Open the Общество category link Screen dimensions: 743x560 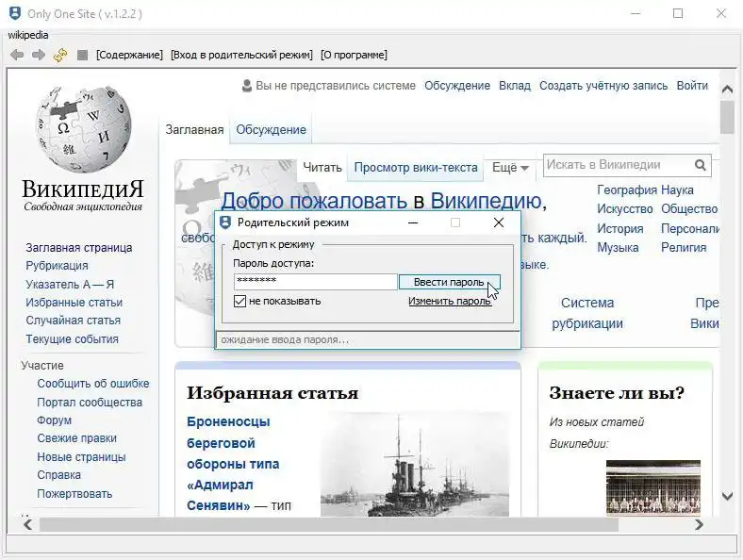pos(689,209)
